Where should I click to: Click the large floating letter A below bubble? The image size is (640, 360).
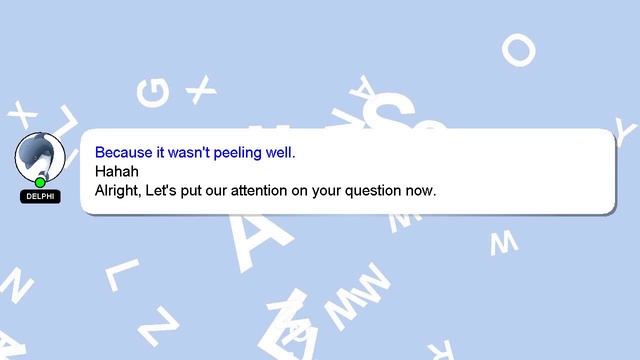(x=257, y=242)
